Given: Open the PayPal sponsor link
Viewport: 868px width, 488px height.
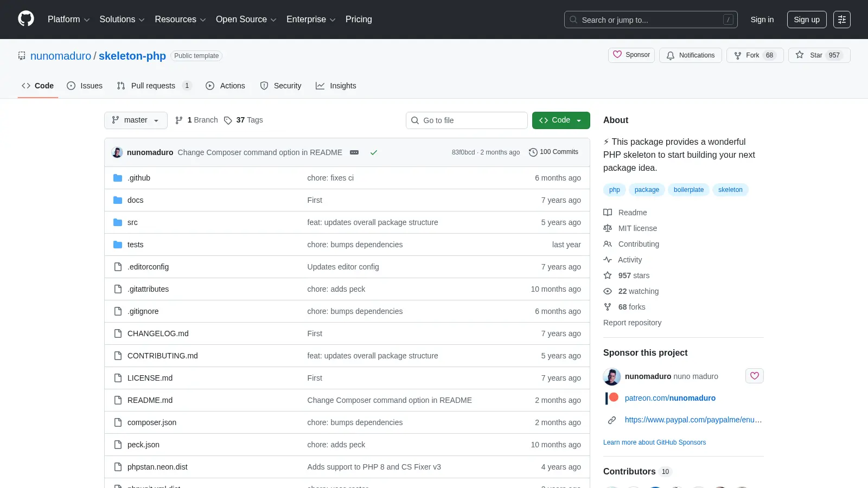Looking at the screenshot, I should tap(693, 420).
